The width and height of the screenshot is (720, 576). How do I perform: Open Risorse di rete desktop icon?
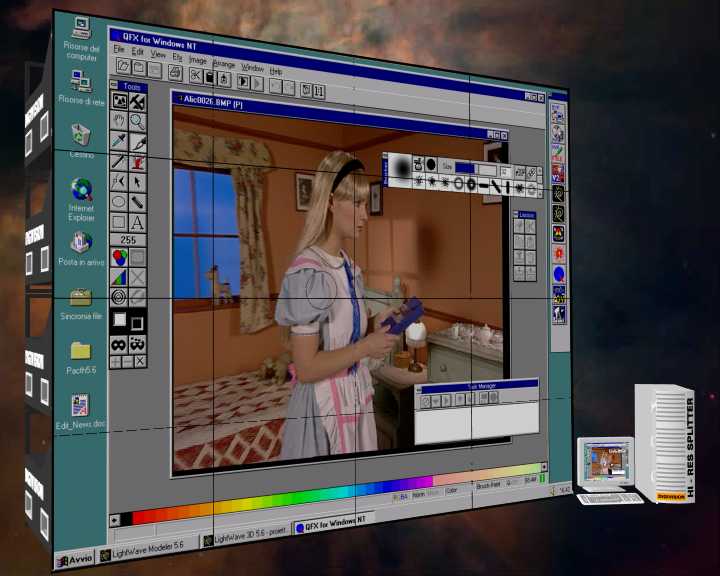tap(81, 87)
